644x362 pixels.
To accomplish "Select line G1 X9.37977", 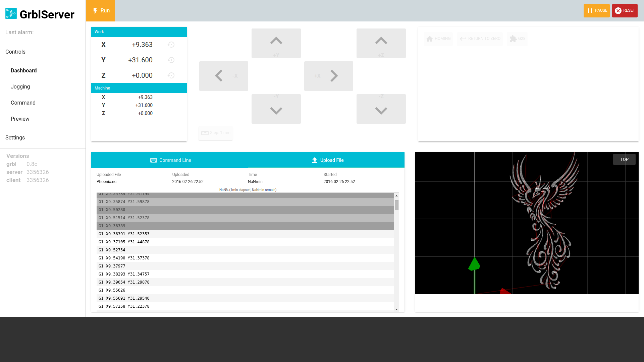I will pyautogui.click(x=245, y=266).
